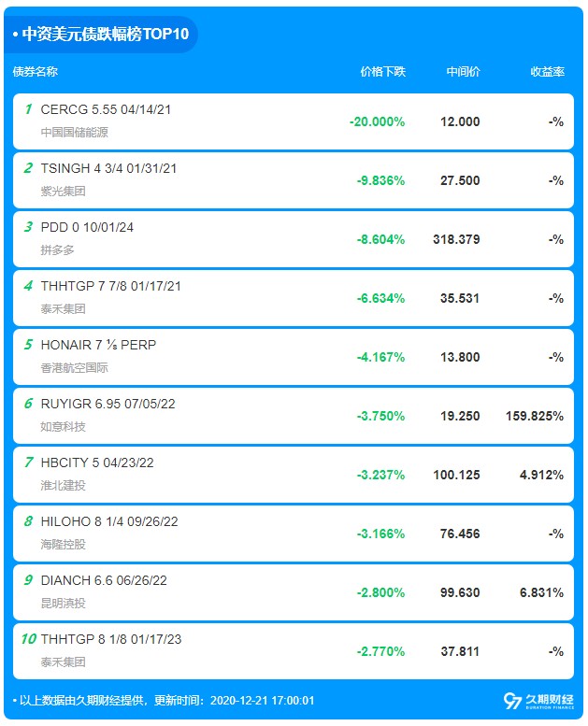Open the CERCG 5.55 04/14/21 bond row
588x726 pixels.
(x=106, y=109)
